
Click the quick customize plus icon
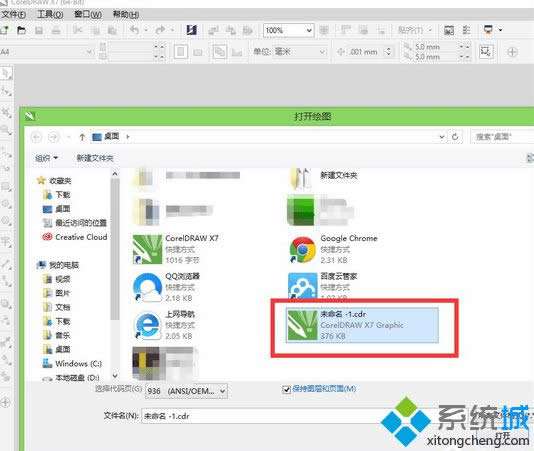512,52
